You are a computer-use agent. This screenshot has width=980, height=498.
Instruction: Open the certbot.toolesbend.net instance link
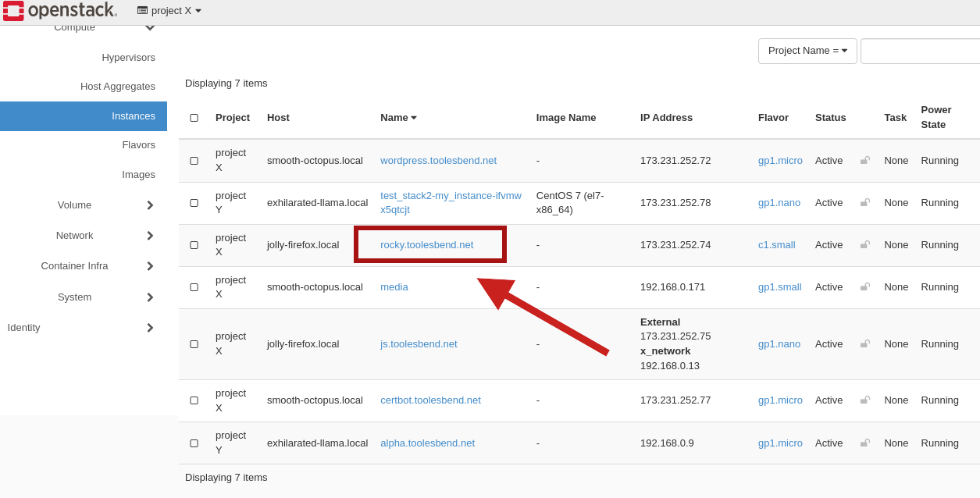(x=430, y=400)
